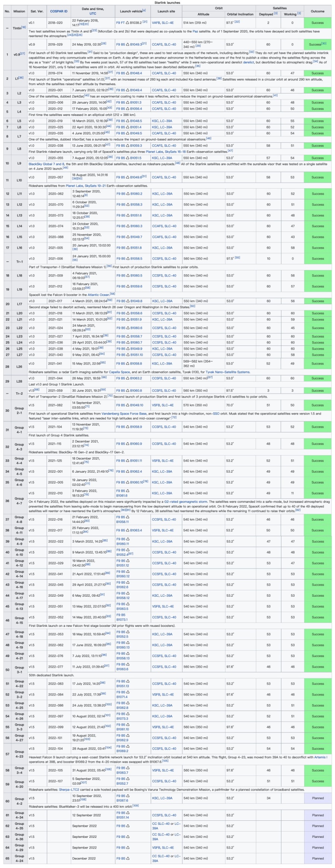Click the landing icon beside F9 FT in Tintin row
Viewport: 335px width, 868px height.
128,23
